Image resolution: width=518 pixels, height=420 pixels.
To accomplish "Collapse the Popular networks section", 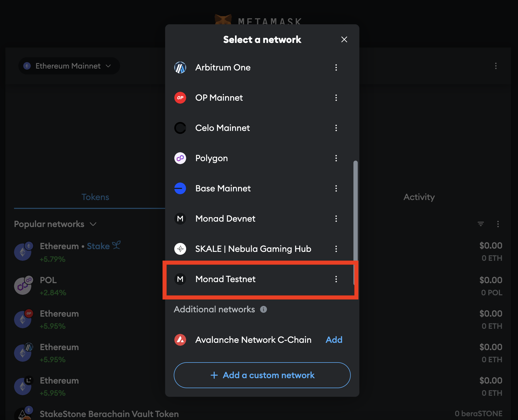I will [x=93, y=224].
